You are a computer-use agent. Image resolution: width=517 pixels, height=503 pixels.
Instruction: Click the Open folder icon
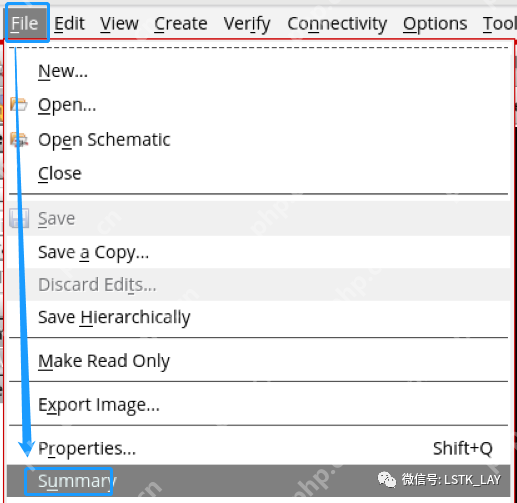[x=19, y=104]
